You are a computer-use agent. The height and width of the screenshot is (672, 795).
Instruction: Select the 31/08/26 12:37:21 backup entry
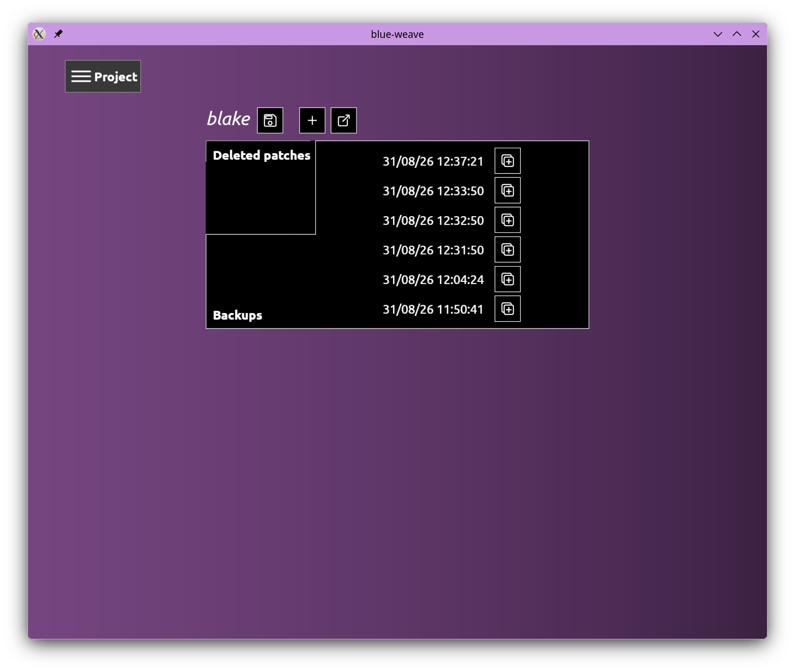coord(433,161)
